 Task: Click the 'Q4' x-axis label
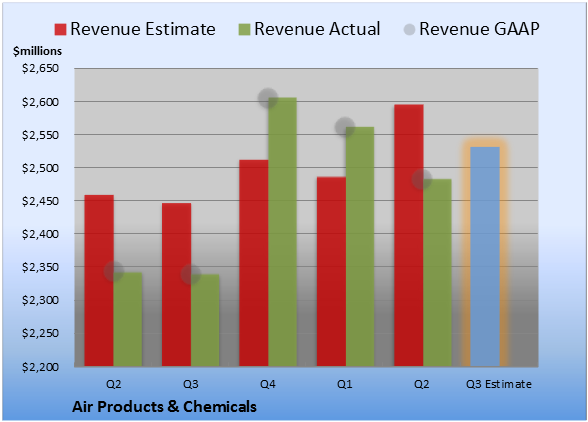click(268, 384)
